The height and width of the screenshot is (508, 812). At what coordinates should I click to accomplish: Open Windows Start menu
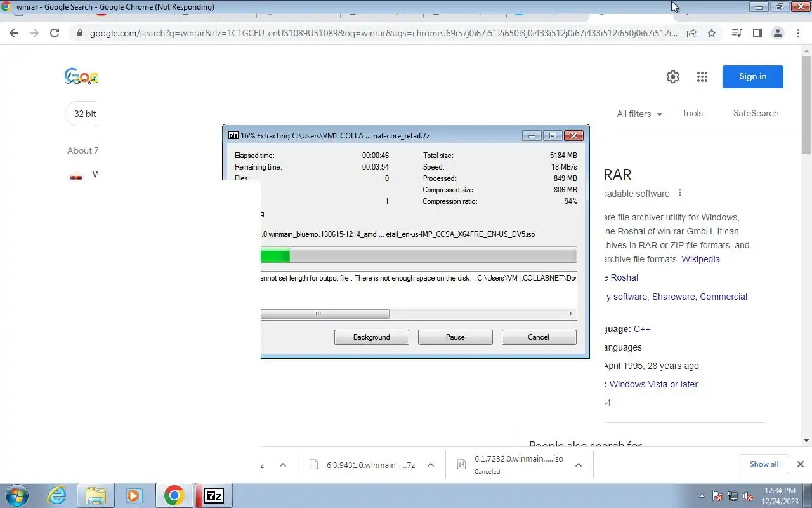coord(17,495)
